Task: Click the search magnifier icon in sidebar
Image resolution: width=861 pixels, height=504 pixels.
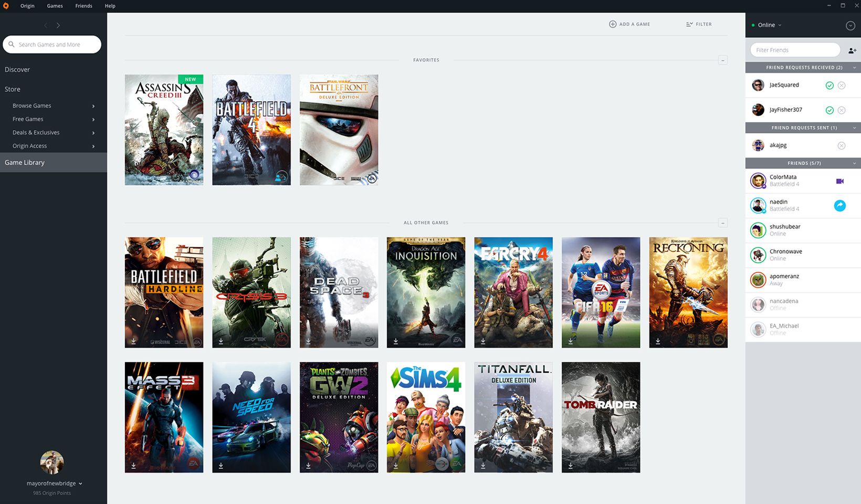Action: (12, 44)
